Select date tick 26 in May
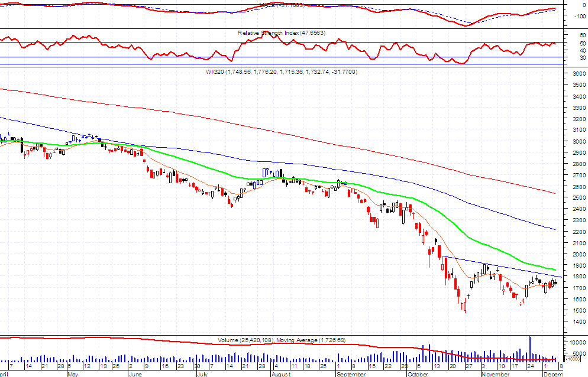Viewport: 588px width, 377px height. pyautogui.click(x=116, y=366)
